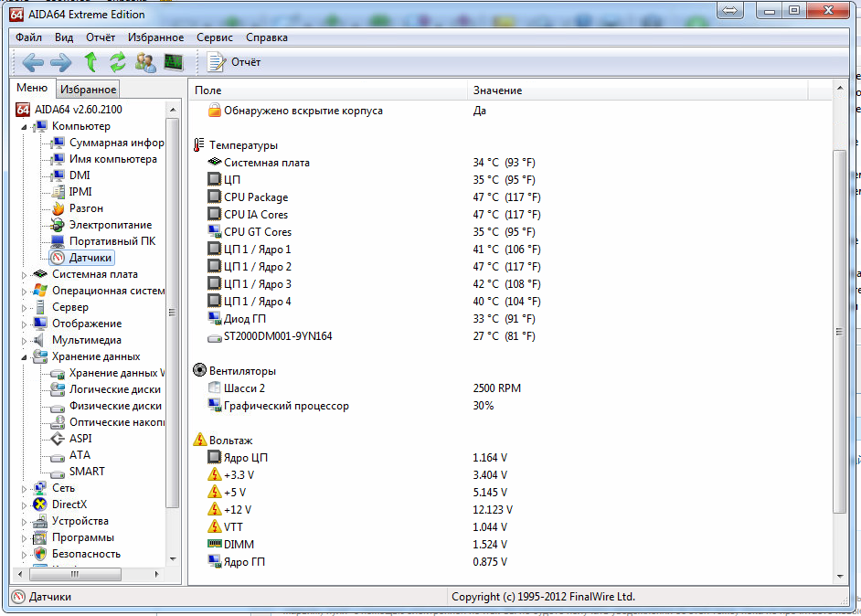Image resolution: width=861 pixels, height=616 pixels.
Task: Collapse the Хранение данных branch
Action: [24, 357]
